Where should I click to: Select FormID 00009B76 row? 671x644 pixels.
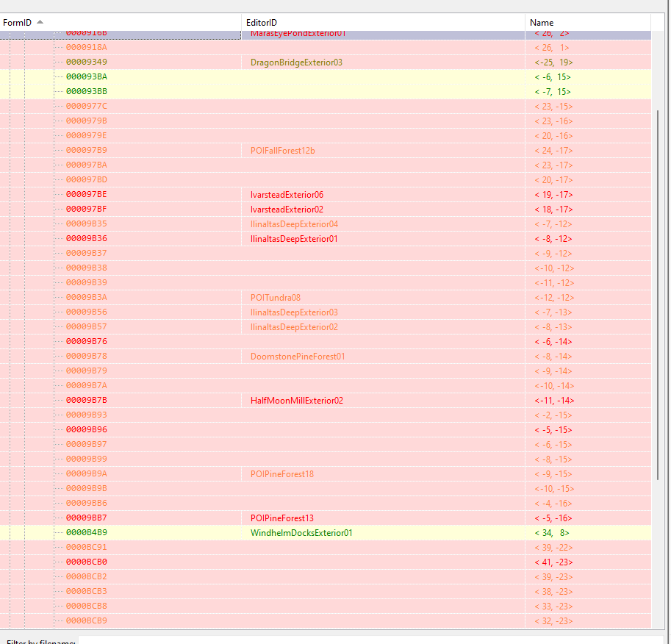point(326,342)
